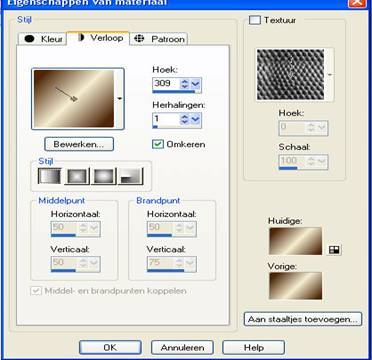The image size is (372, 360).
Task: Toggle Middel- en brandpunten koppelen checkbox
Action: (35, 291)
